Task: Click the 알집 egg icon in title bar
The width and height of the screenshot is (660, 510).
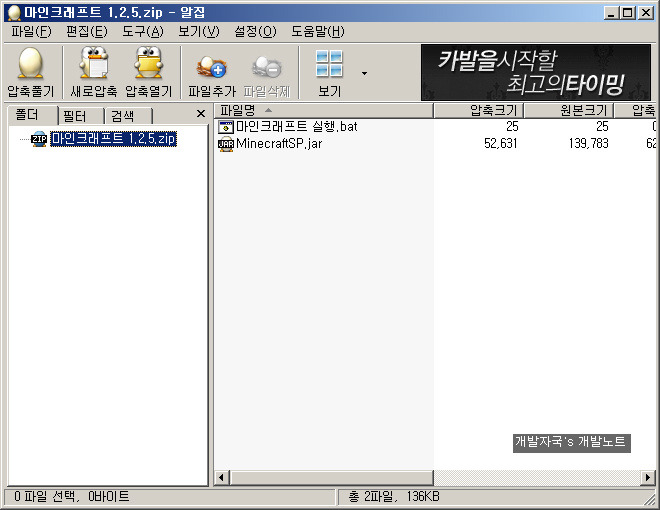Action: click(x=14, y=13)
